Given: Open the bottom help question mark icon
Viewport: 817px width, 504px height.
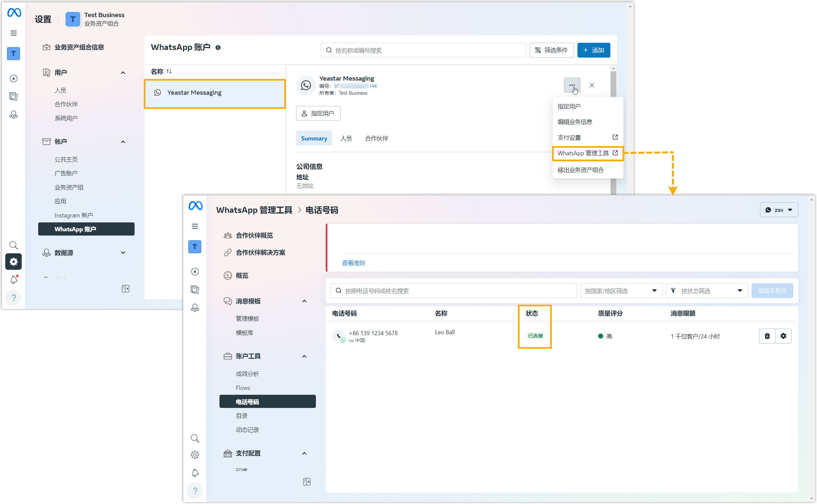Looking at the screenshot, I should click(195, 490).
